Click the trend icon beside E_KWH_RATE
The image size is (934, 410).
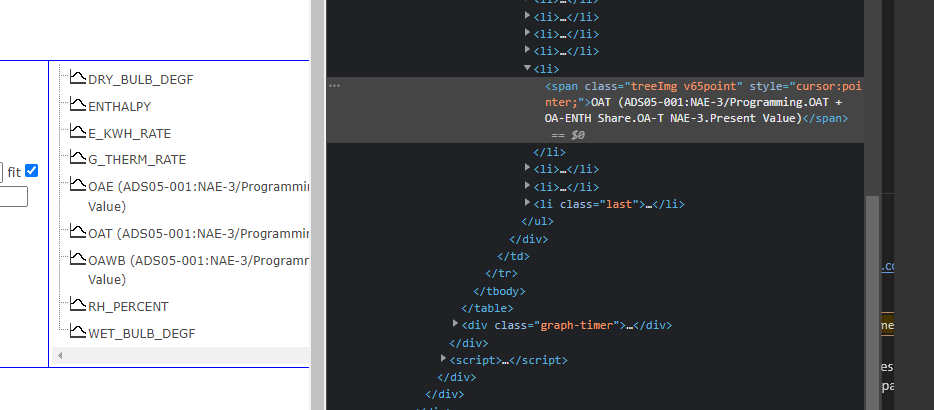point(78,131)
